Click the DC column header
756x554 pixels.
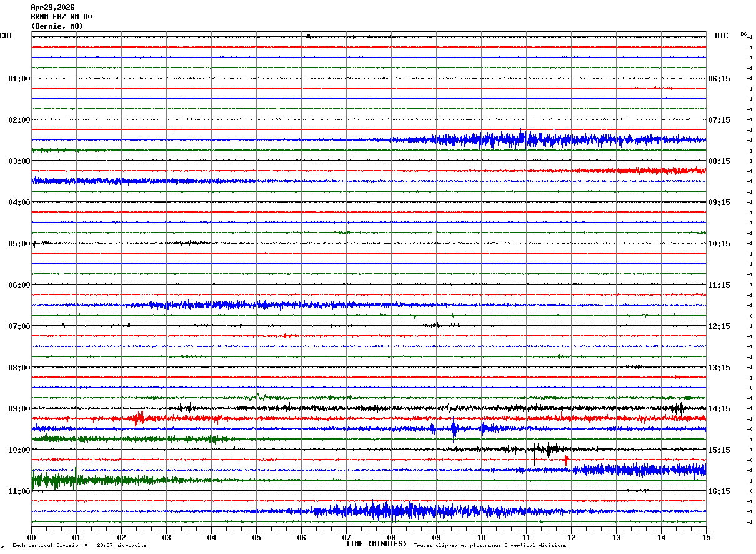tap(744, 34)
